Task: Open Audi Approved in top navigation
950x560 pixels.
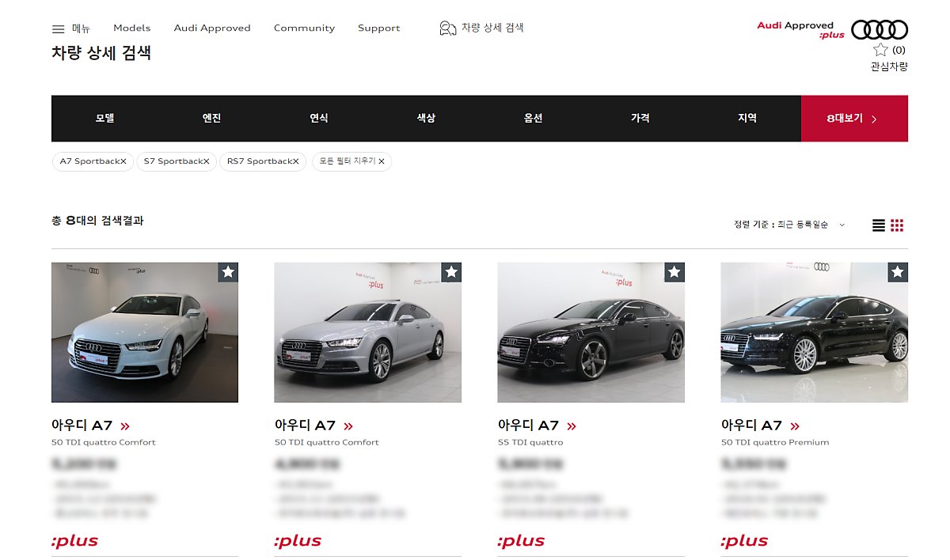Action: (x=212, y=28)
